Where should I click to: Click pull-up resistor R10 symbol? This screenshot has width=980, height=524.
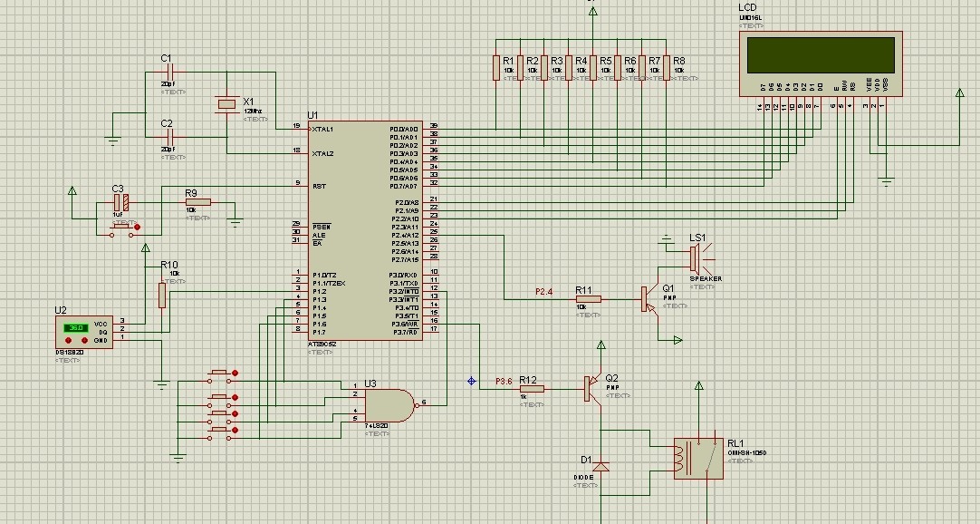click(162, 296)
